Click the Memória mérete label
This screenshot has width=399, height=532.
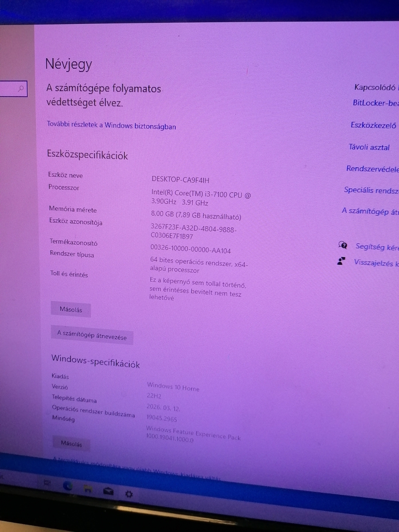pos(73,209)
